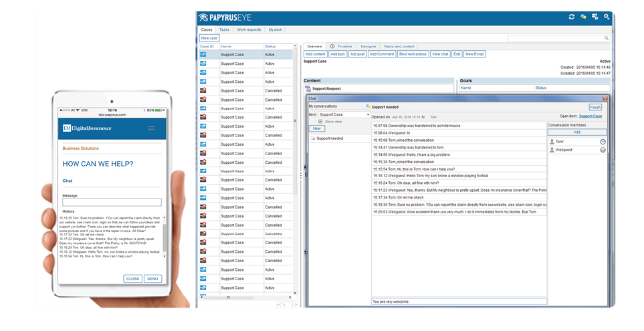Viewport: 644px width, 331px height.
Task: Click the New case button
Action: tap(209, 38)
